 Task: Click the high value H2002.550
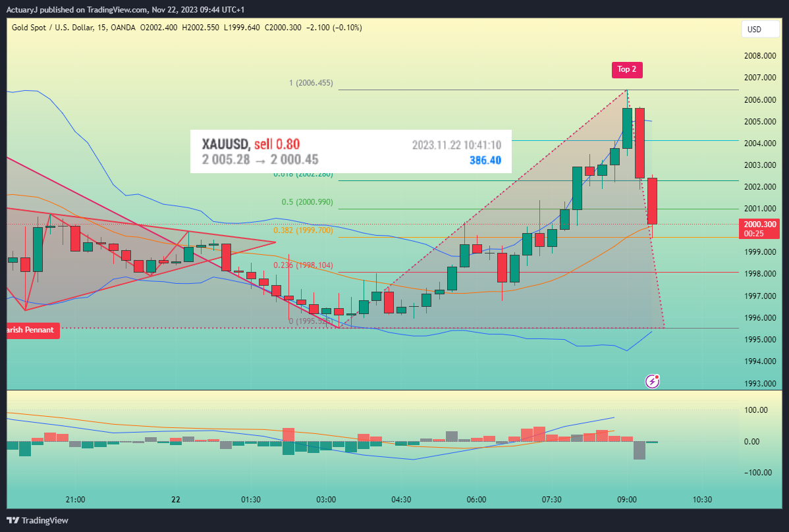click(x=200, y=28)
